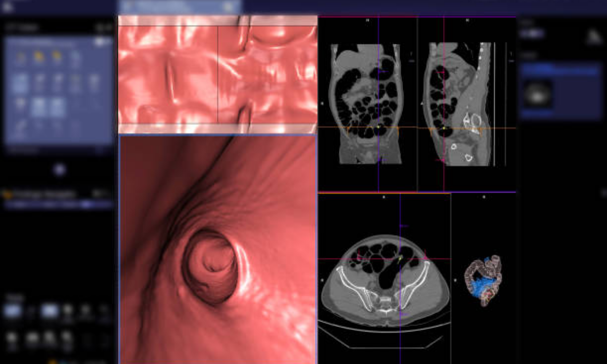Expand the navigation section with the orange icon
Screen dimensions: 607x364
pos(7,194)
